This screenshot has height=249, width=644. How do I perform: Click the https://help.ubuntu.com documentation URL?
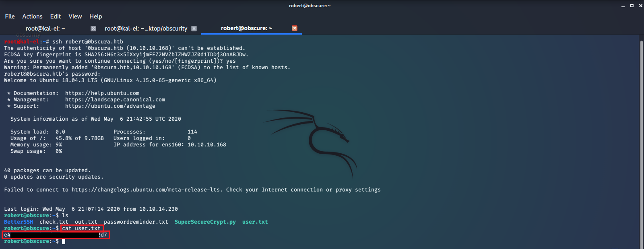pyautogui.click(x=102, y=93)
